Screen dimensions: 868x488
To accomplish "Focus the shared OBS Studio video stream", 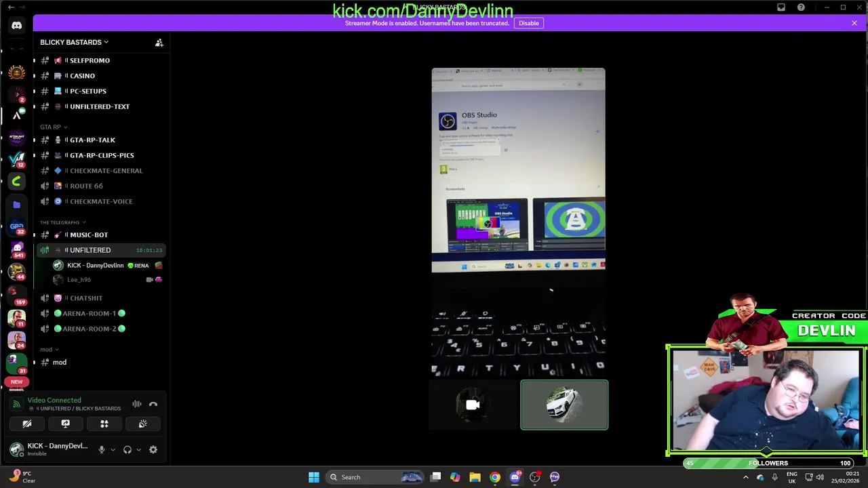I will pos(518,222).
